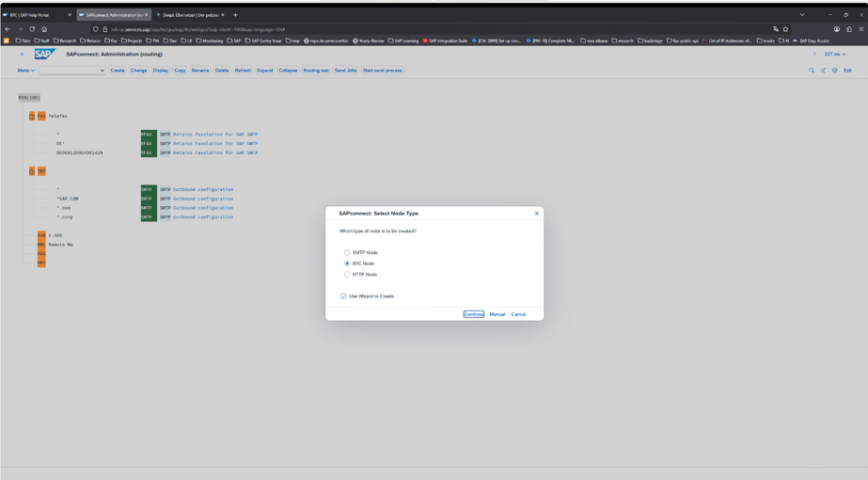
Task: Select the RFC Node radio button
Action: point(347,264)
